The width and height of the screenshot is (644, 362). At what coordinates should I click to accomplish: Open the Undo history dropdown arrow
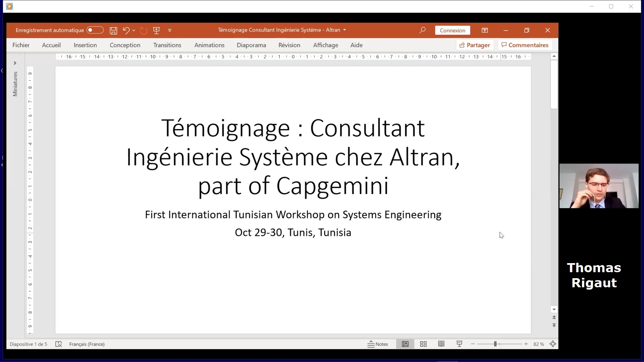click(134, 31)
